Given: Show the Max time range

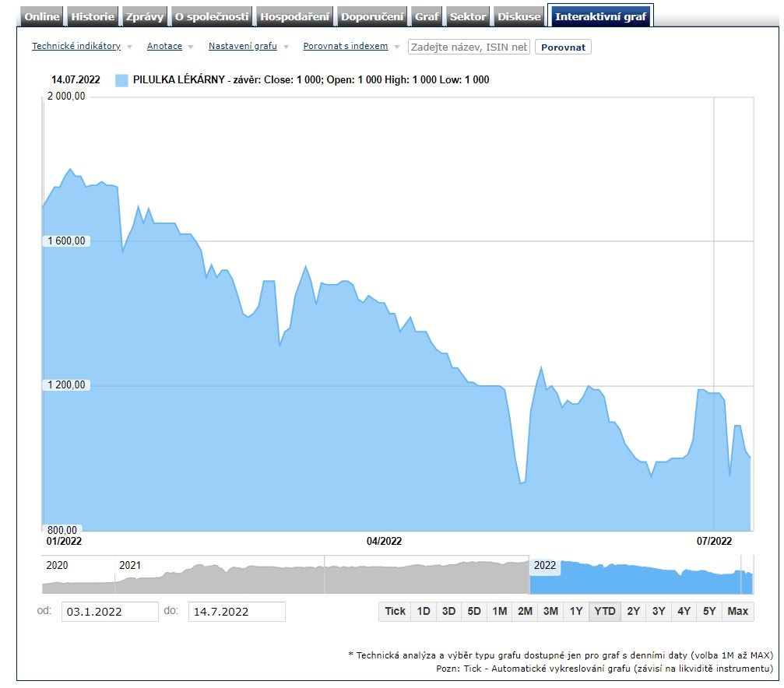Looking at the screenshot, I should point(737,612).
